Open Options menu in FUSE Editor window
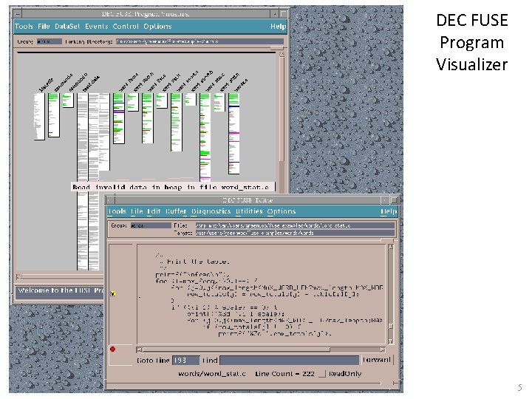Image resolution: width=532 pixels, height=399 pixels. coord(282,211)
